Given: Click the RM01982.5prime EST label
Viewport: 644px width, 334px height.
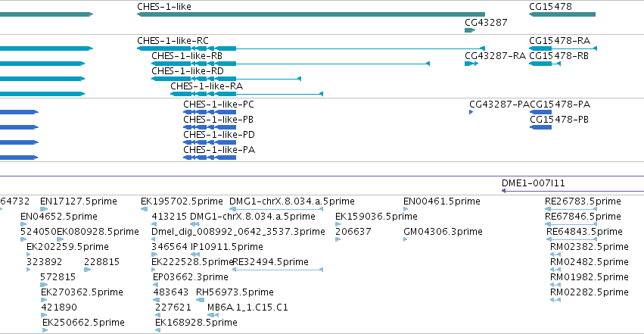Looking at the screenshot, I should [x=590, y=277].
